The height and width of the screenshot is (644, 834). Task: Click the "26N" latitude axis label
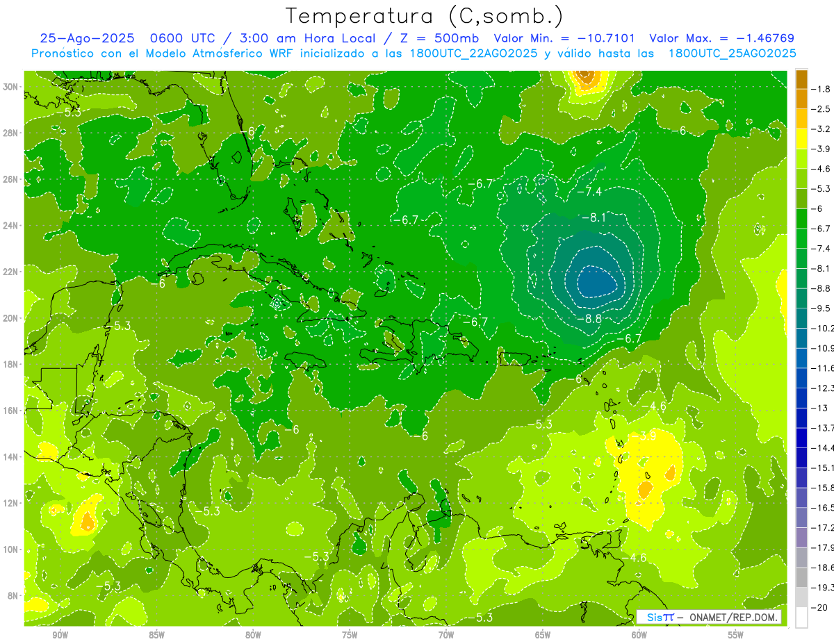[x=12, y=179]
